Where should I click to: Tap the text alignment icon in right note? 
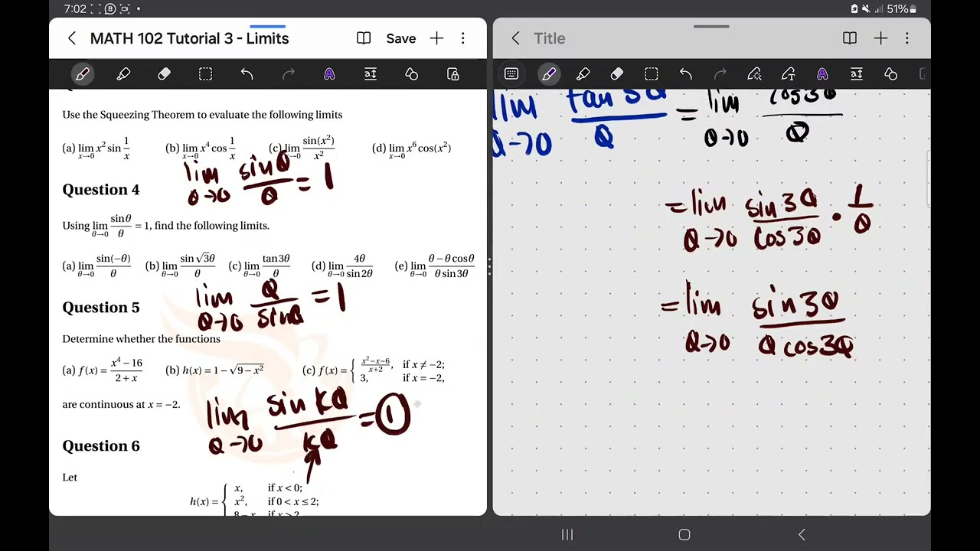pos(857,74)
